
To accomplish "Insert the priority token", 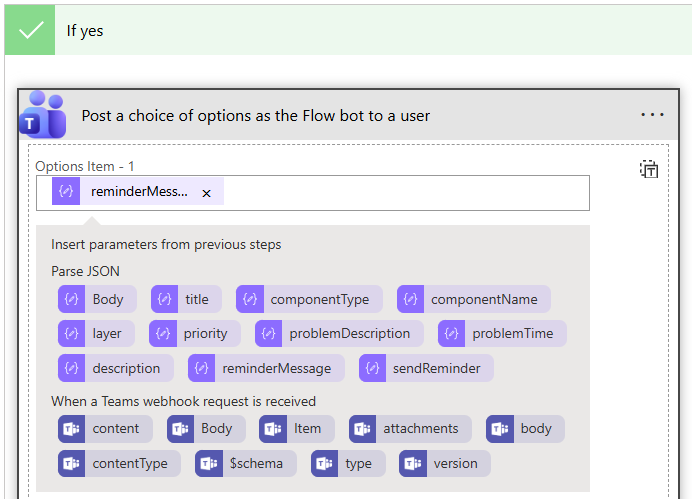I will click(x=195, y=333).
